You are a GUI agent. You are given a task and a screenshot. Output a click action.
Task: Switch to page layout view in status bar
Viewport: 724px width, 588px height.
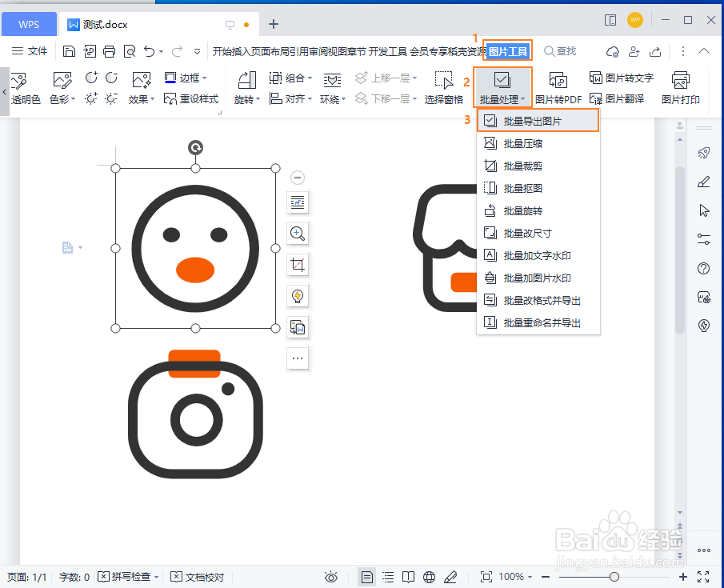coord(367,577)
